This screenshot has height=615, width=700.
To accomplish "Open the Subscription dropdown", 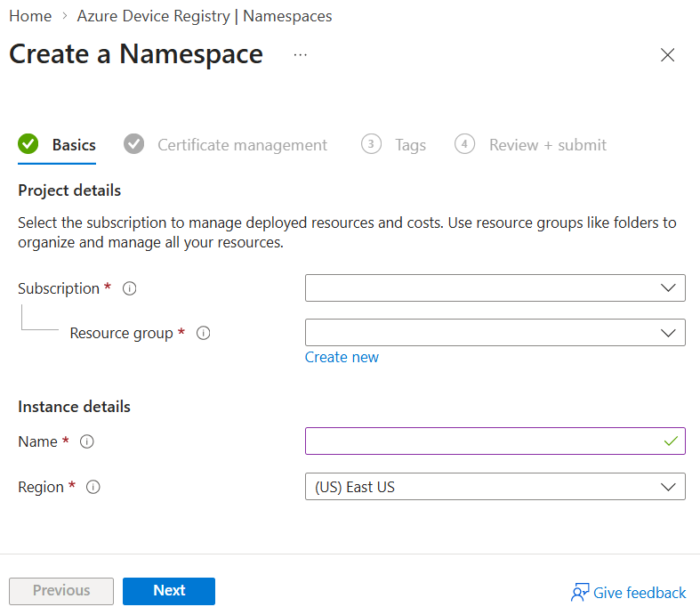I will (495, 288).
